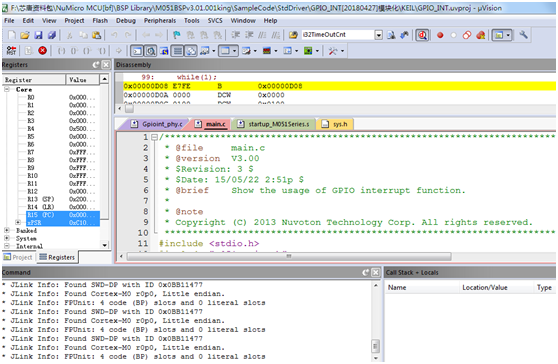The height and width of the screenshot is (364, 558).
Task: Click the Value column header in Registers
Action: tap(82, 80)
